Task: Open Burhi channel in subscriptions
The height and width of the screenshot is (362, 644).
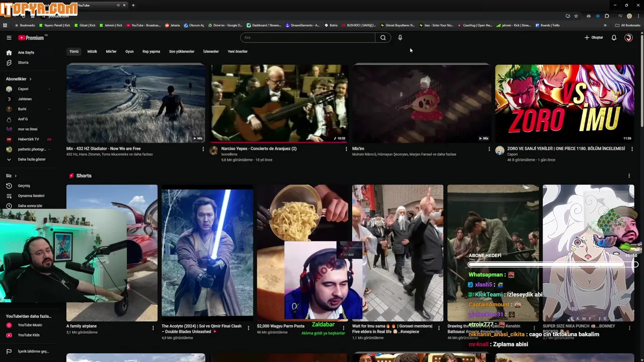Action: (x=22, y=109)
